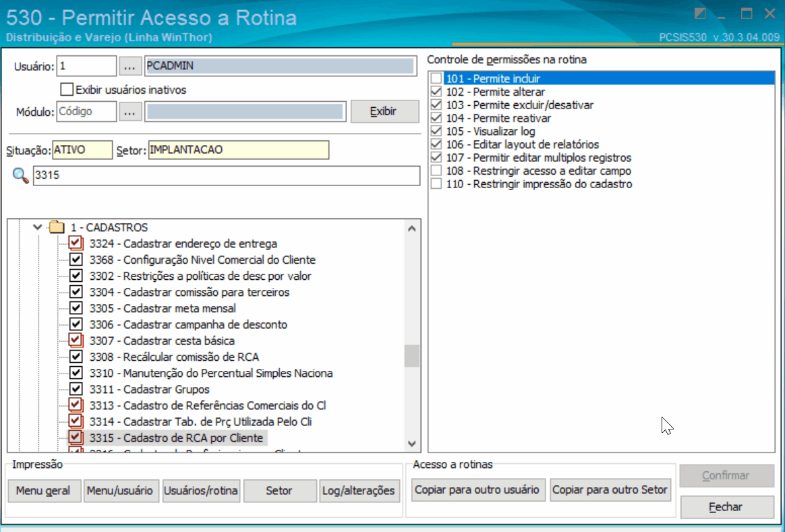Open the Log/alterações report

tap(359, 490)
